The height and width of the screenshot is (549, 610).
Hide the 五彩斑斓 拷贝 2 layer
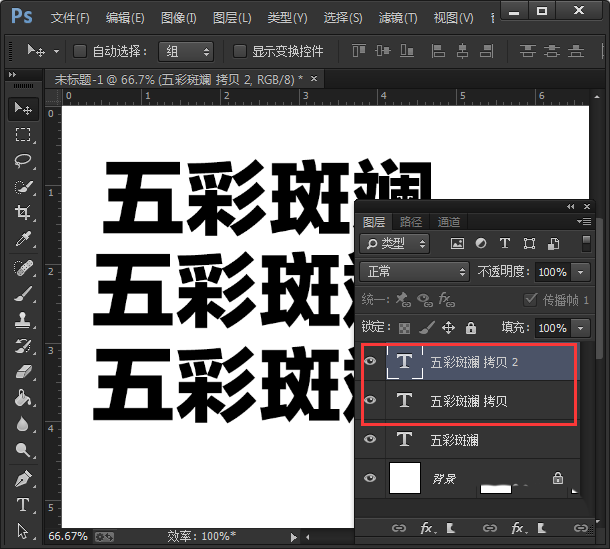[371, 362]
